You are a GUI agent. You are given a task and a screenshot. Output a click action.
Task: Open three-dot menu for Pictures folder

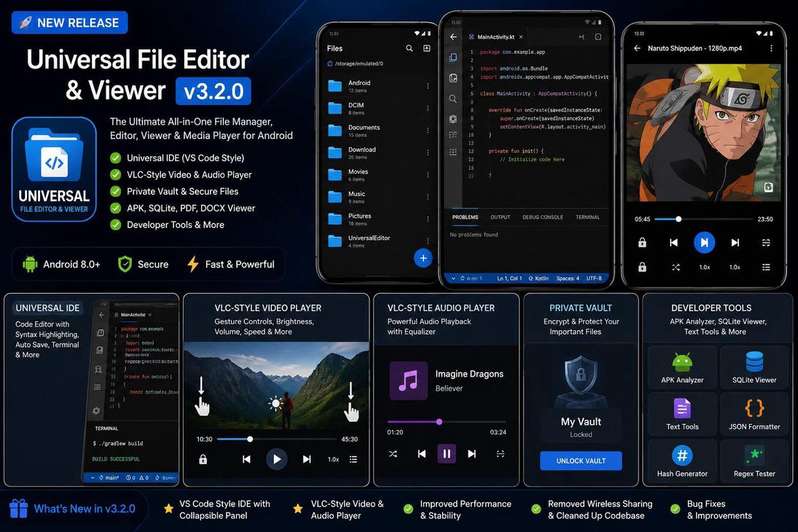428,219
